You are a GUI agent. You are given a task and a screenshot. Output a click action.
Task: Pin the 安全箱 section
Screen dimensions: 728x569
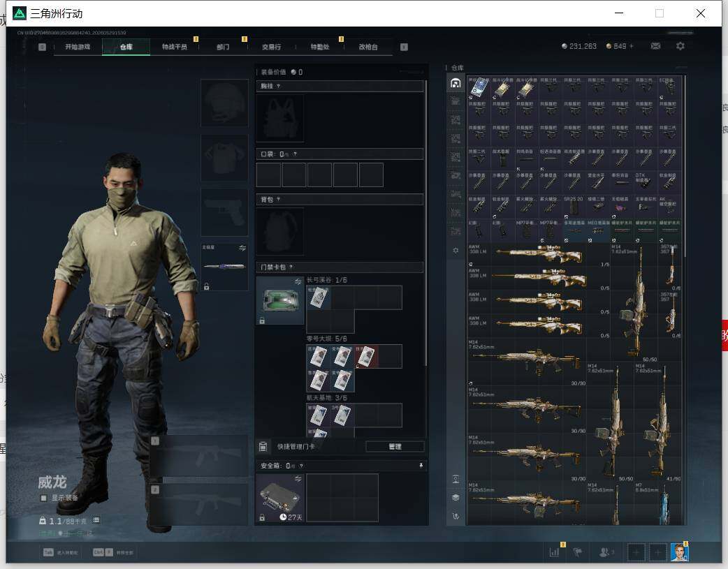coord(421,466)
